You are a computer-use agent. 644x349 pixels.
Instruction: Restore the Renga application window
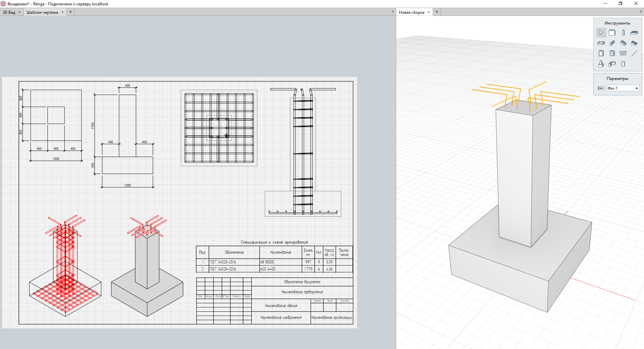[x=620, y=4]
